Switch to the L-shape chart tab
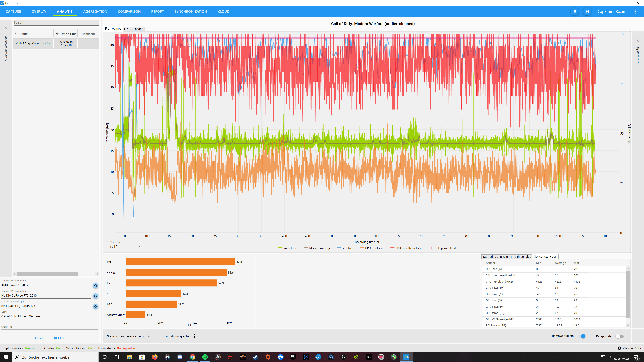The width and height of the screenshot is (644, 362). click(x=138, y=29)
